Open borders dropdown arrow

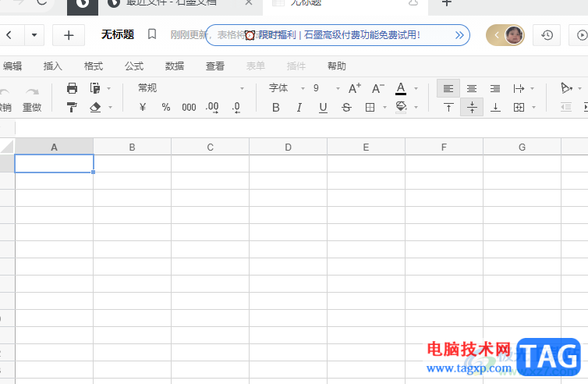click(x=384, y=108)
